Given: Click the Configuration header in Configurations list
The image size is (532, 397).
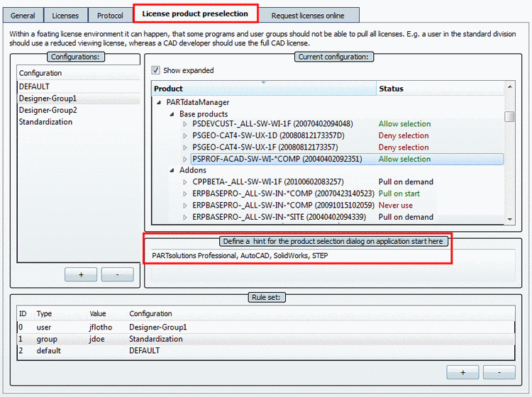Looking at the screenshot, I should click(40, 73).
